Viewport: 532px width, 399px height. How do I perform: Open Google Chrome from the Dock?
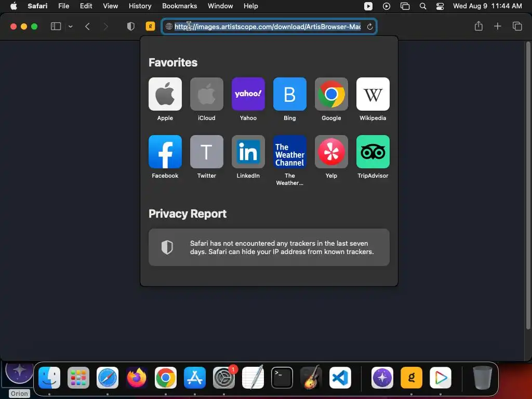point(166,377)
